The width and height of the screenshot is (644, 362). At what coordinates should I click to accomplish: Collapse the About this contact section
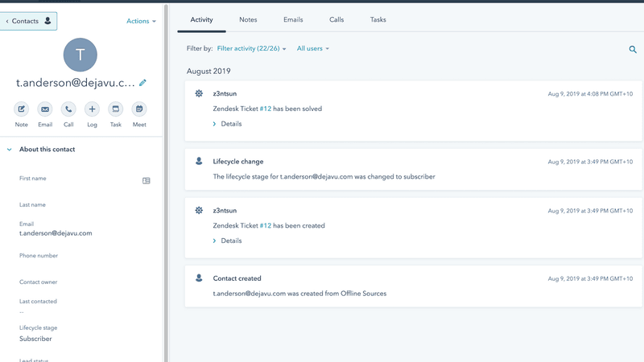[x=10, y=150]
